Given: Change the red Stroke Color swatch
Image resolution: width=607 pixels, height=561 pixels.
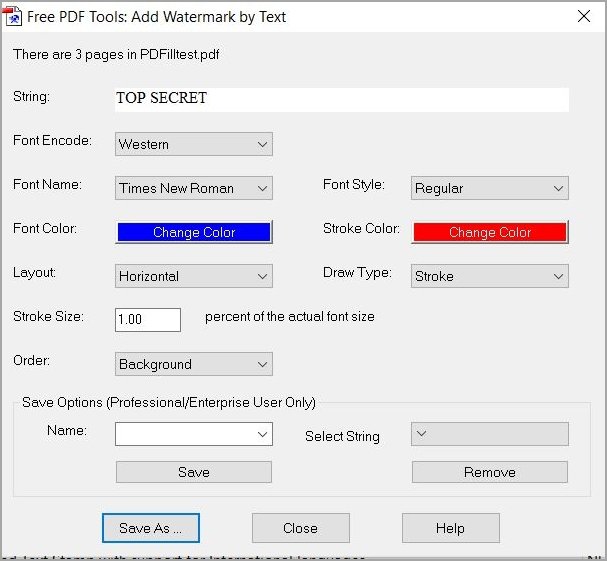Looking at the screenshot, I should click(490, 232).
